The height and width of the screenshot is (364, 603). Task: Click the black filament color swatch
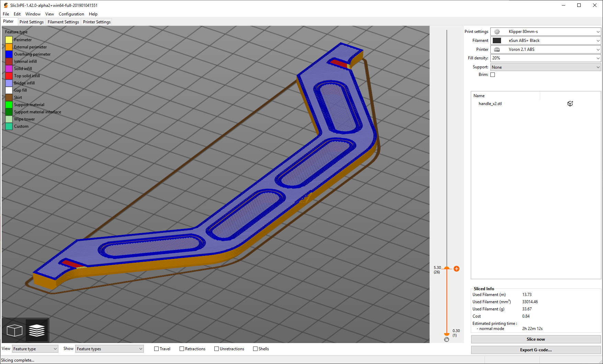coord(497,41)
